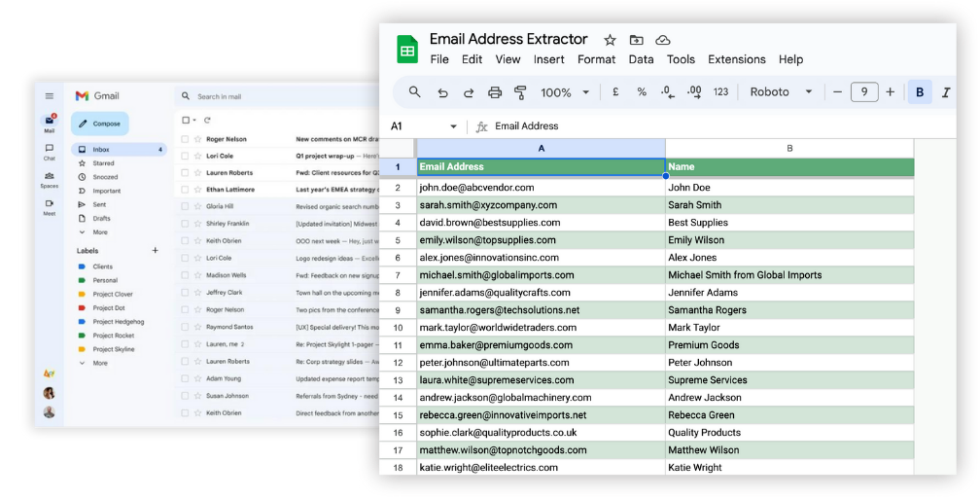Star the Gloria Hill email
The image size is (980, 498).
click(197, 206)
